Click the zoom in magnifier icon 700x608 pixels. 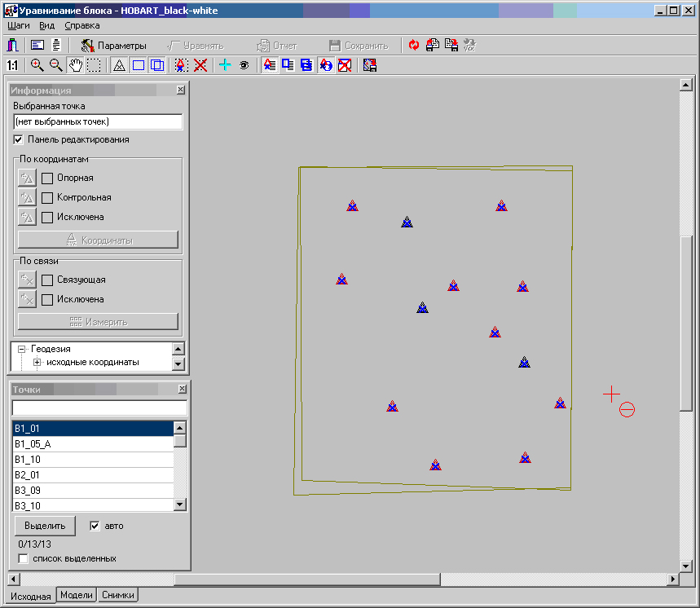coord(37,65)
